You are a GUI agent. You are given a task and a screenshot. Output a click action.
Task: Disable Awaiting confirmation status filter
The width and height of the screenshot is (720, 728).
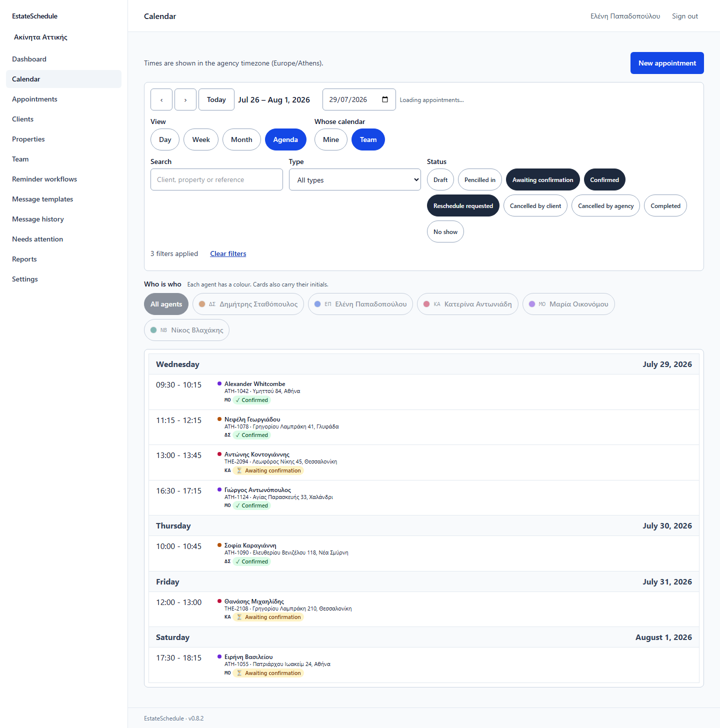(x=543, y=179)
